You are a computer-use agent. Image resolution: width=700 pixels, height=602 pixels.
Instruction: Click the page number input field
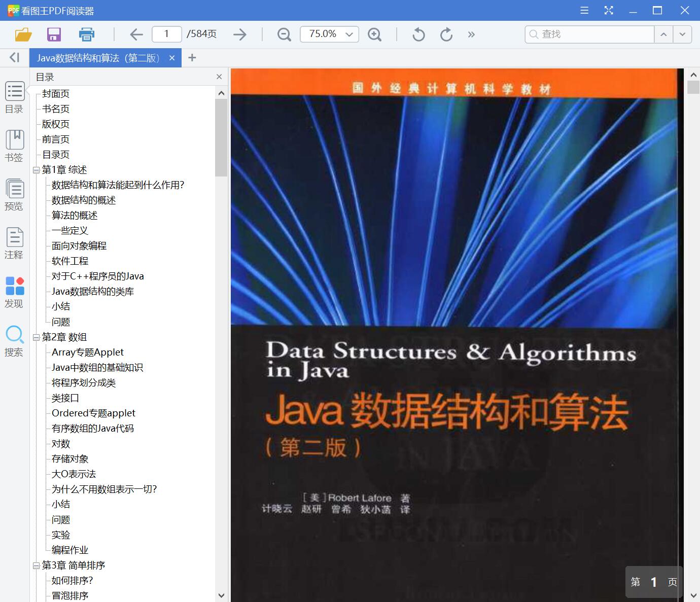pyautogui.click(x=167, y=34)
